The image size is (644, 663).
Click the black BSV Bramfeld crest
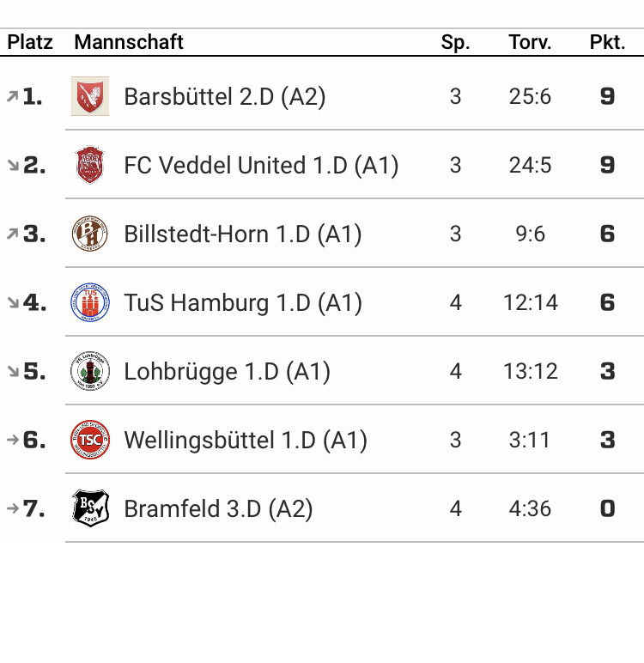[x=90, y=508]
